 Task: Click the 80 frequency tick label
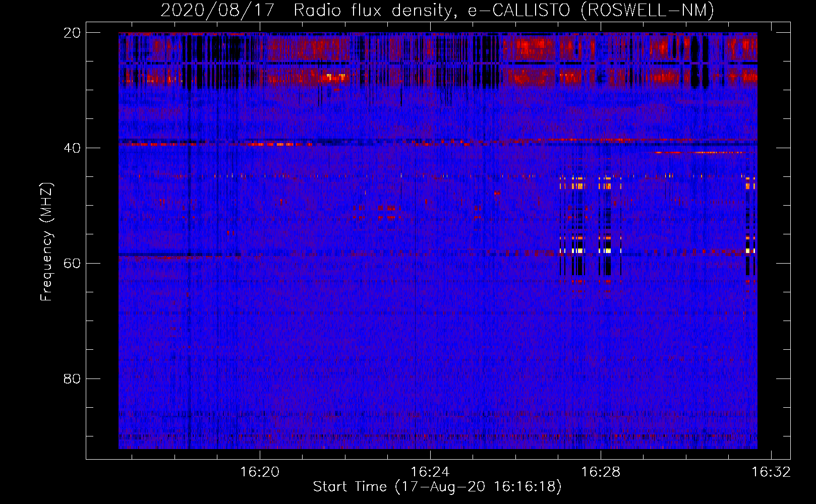pyautogui.click(x=72, y=379)
